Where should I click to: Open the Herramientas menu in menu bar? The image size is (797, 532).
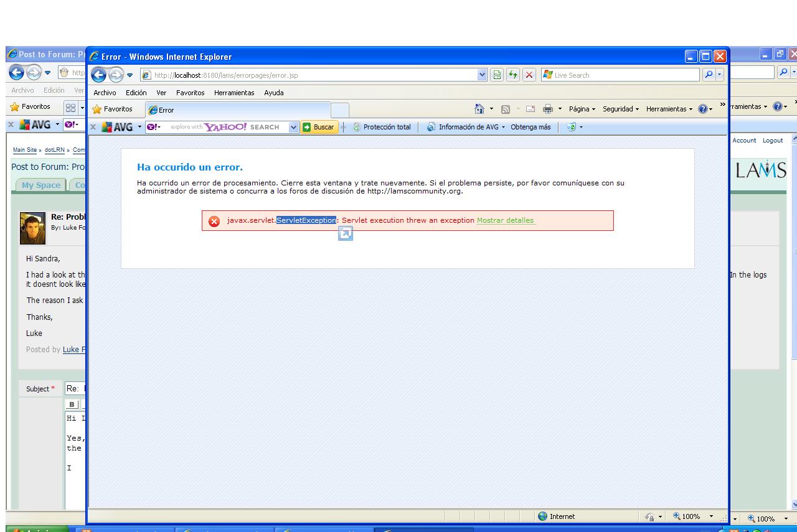pyautogui.click(x=234, y=93)
